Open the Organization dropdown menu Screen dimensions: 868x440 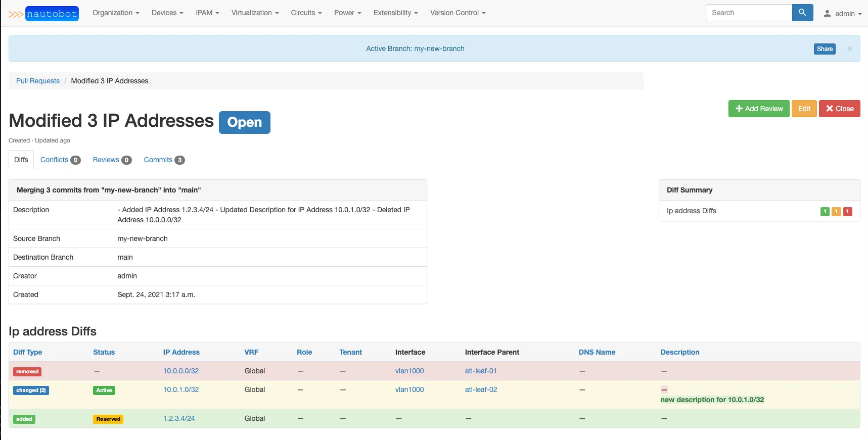point(115,13)
